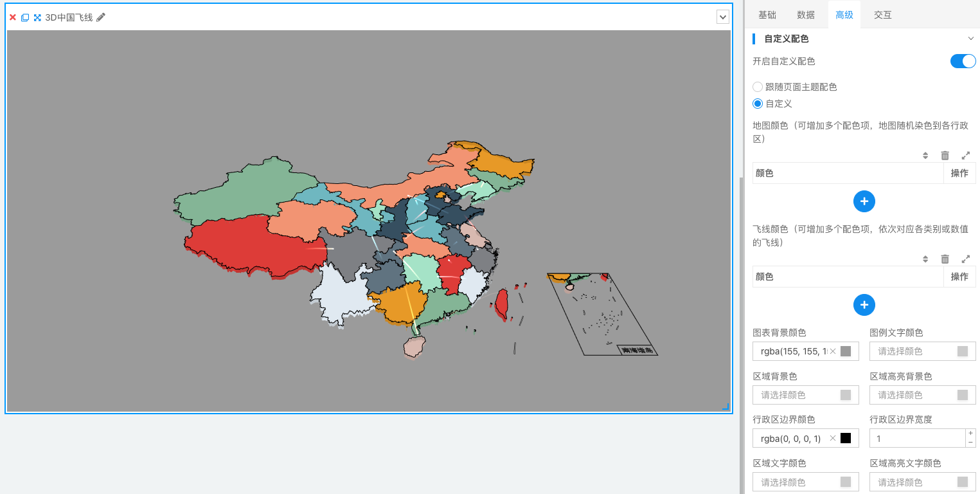Pick a 区域文字颜色 color
Viewport: 980px width, 494px height.
click(806, 482)
